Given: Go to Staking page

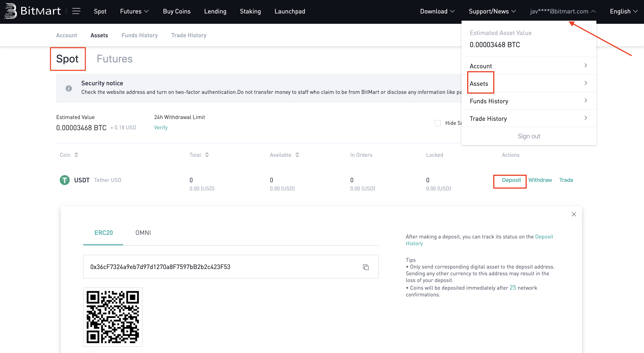Looking at the screenshot, I should tap(250, 11).
